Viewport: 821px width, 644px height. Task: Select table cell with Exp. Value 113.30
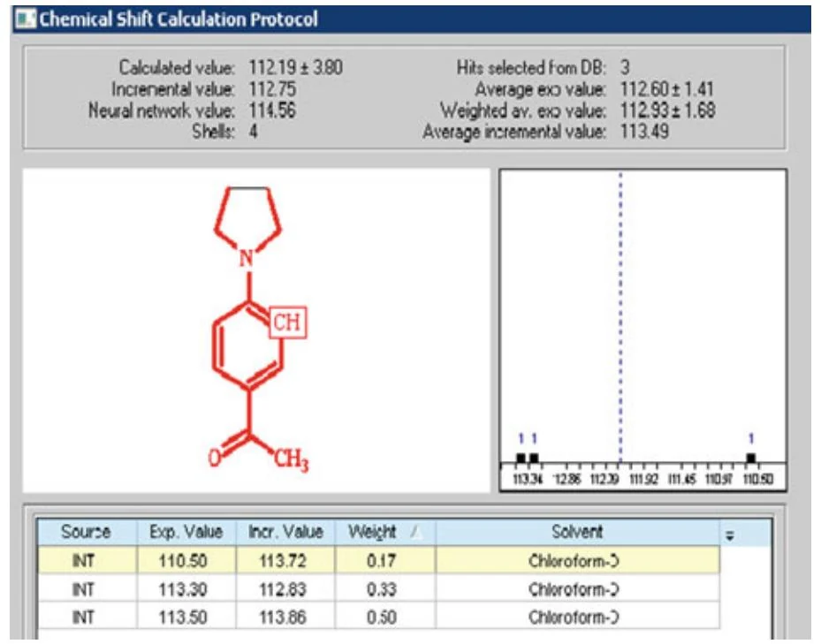[x=186, y=589]
